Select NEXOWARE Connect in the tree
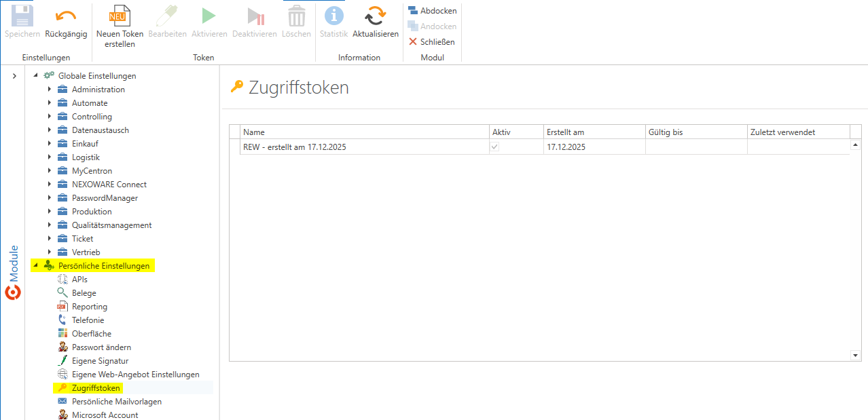Screen dimensions: 868x420 coord(109,185)
